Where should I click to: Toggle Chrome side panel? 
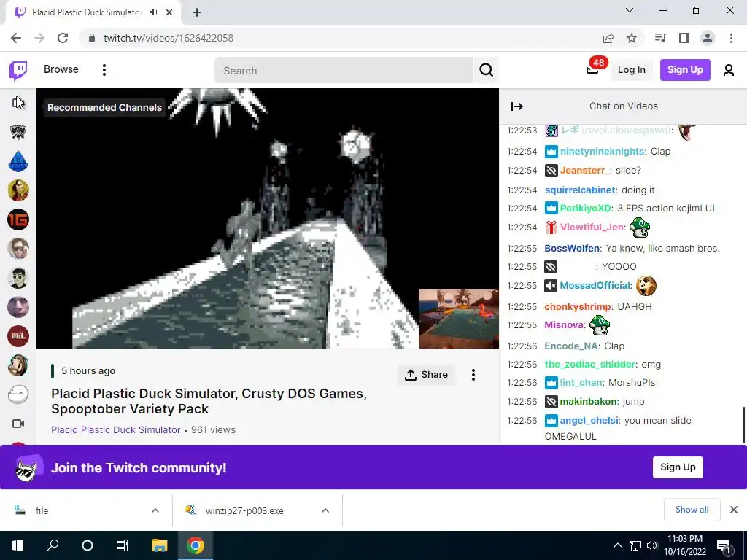pos(684,38)
